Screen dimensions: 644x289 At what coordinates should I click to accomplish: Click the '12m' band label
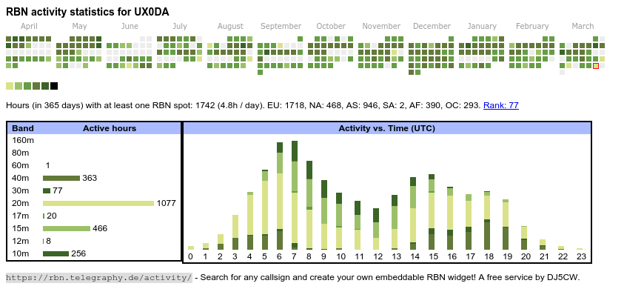[21, 241]
